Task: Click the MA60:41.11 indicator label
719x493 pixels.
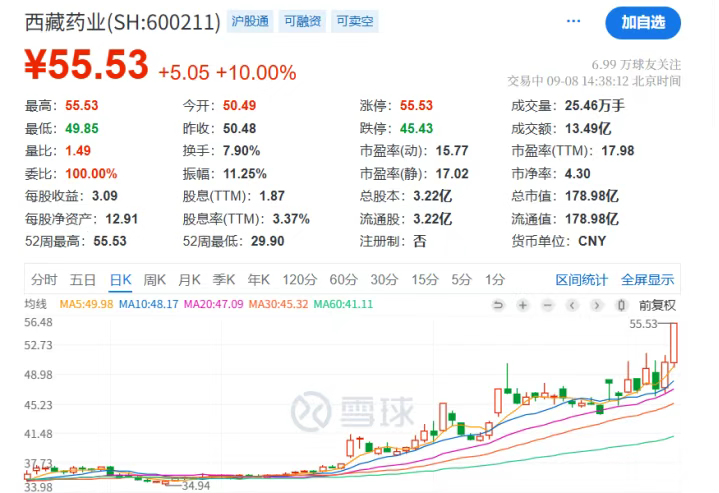Action: [343, 305]
